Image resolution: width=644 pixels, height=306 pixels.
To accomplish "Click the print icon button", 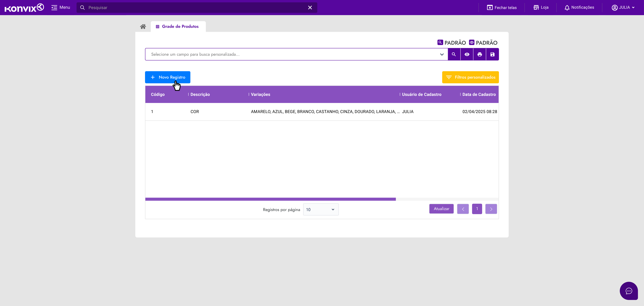I will [480, 54].
